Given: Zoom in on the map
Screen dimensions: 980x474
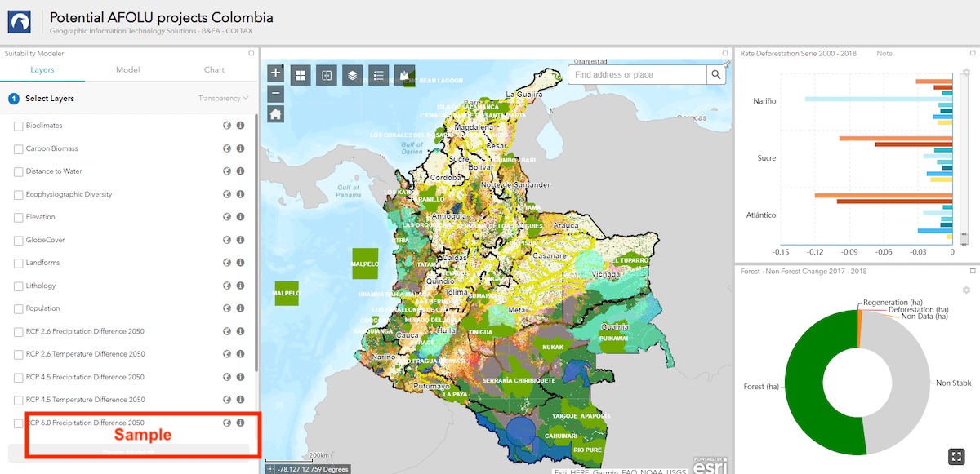Looking at the screenshot, I should 276,73.
